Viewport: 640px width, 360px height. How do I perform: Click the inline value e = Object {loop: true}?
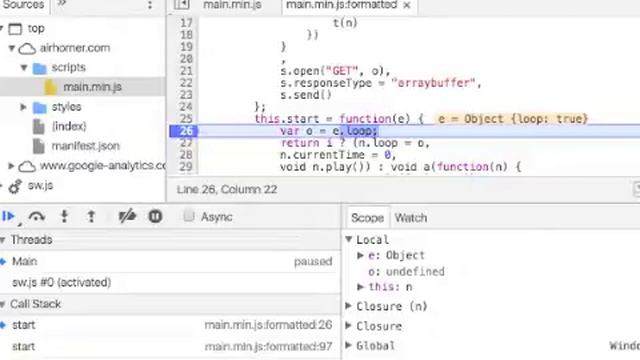click(x=512, y=119)
